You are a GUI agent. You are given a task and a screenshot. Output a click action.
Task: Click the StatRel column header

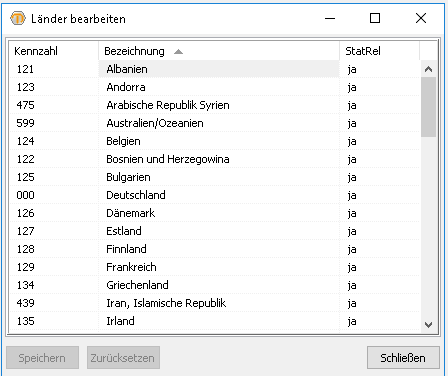click(x=379, y=51)
